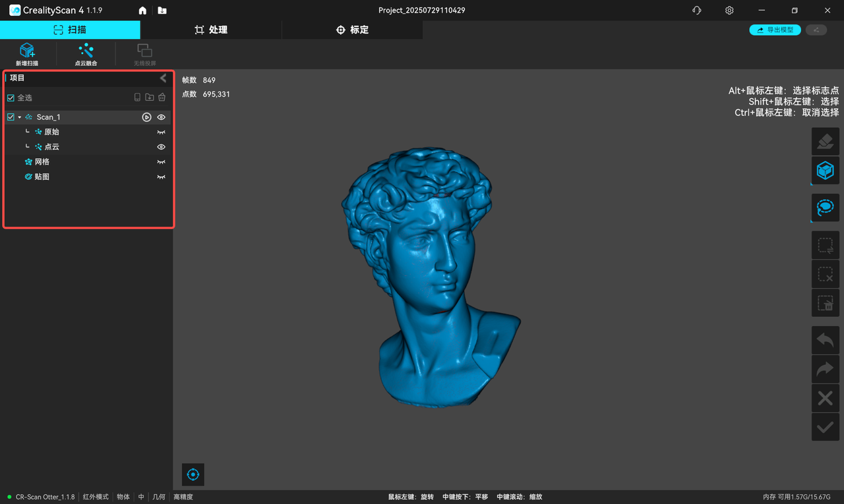The height and width of the screenshot is (504, 844).
Task: Collapse the project (项目) panel
Action: (163, 78)
